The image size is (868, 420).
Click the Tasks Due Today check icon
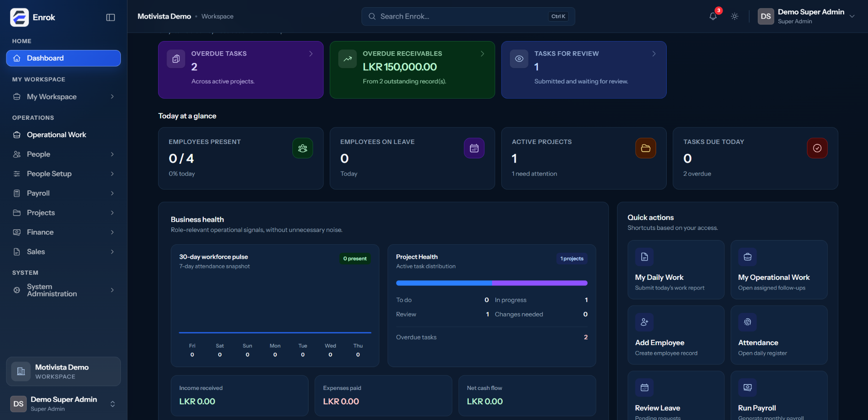818,148
